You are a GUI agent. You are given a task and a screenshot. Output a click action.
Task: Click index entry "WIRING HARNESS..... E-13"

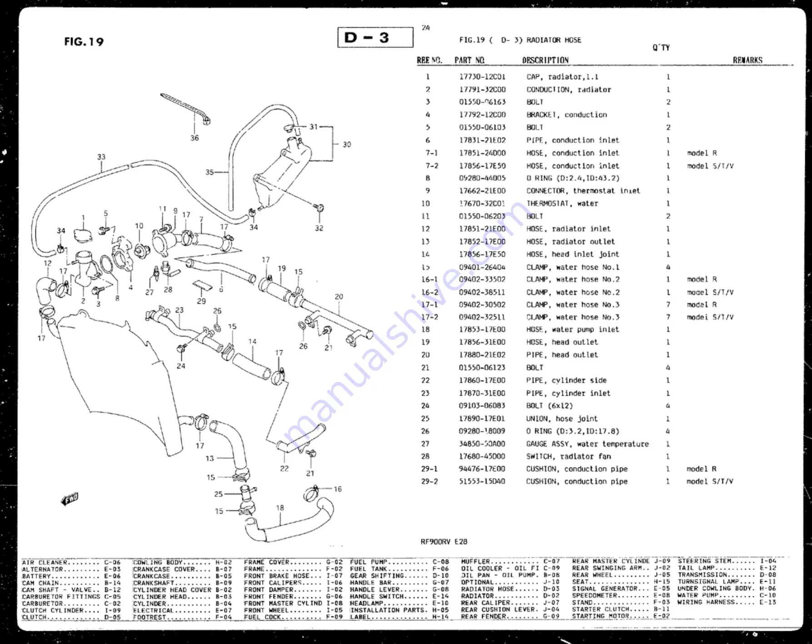[x=727, y=602]
